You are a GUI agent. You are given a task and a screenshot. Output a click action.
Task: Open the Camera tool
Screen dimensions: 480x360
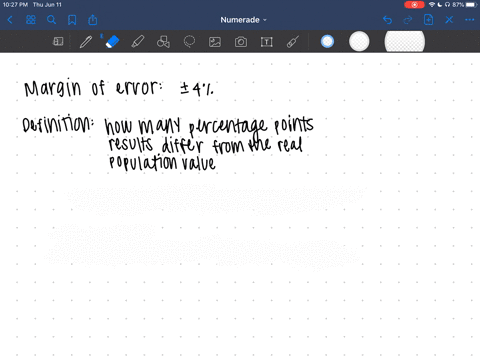click(241, 42)
